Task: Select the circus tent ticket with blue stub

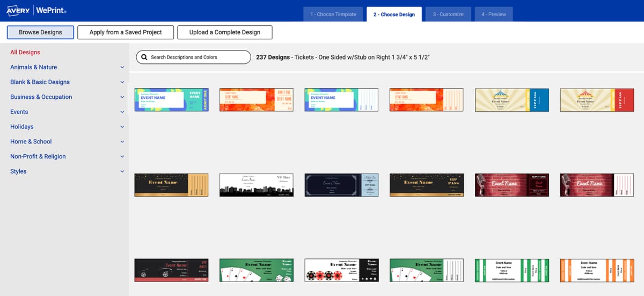Action: [x=511, y=100]
